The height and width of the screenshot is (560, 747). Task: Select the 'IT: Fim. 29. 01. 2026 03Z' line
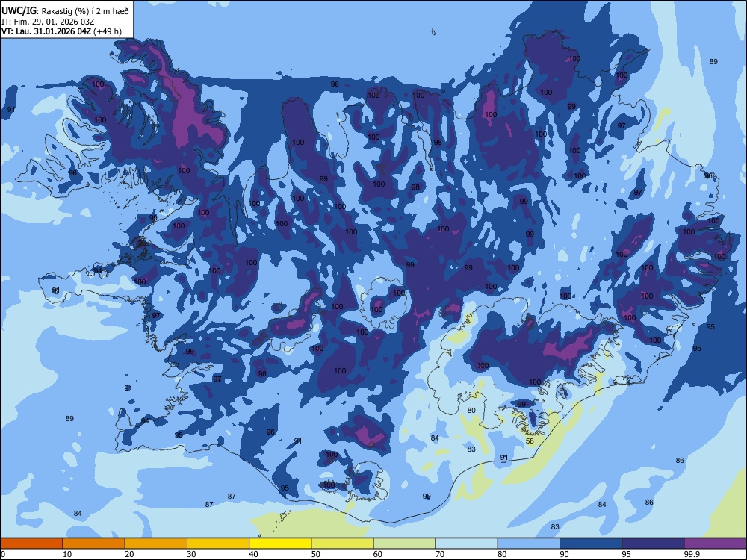pyautogui.click(x=48, y=22)
